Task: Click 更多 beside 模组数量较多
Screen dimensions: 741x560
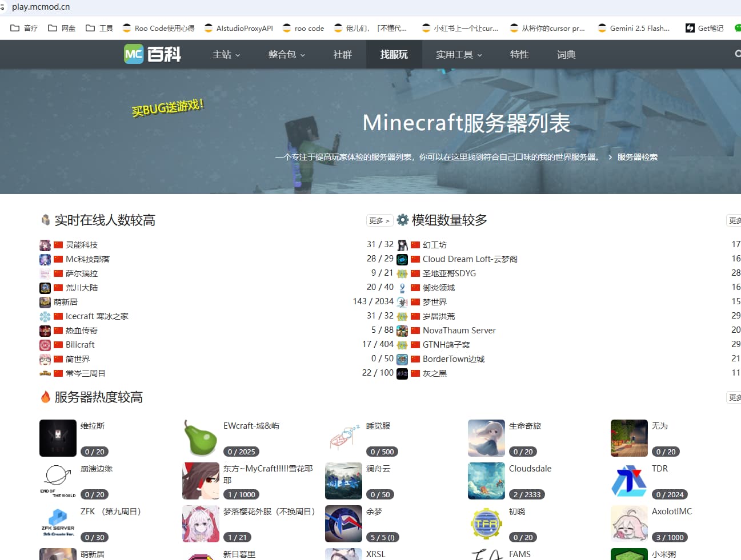Action: pos(734,220)
